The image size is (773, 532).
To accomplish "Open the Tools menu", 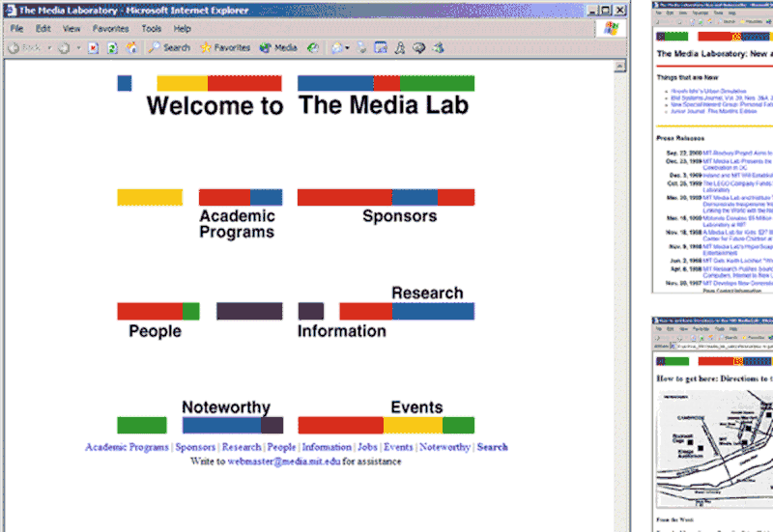I will [152, 29].
